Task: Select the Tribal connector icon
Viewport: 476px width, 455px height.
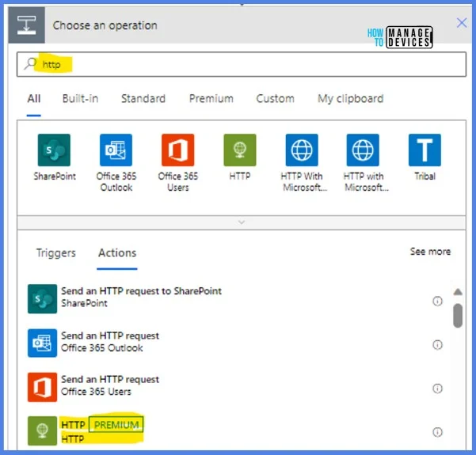Action: click(x=425, y=150)
